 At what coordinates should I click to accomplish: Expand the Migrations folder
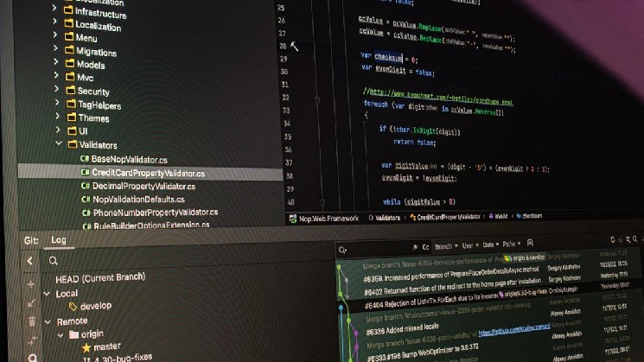tap(56, 48)
